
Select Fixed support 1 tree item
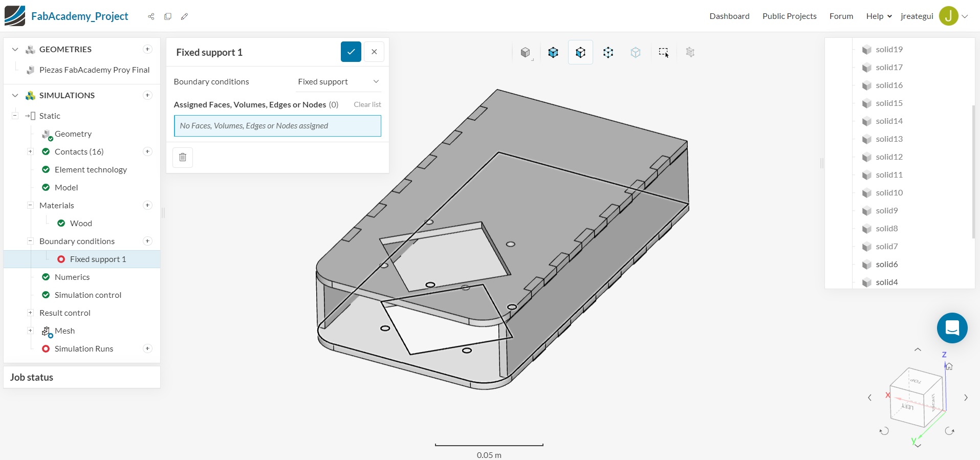tap(82, 259)
